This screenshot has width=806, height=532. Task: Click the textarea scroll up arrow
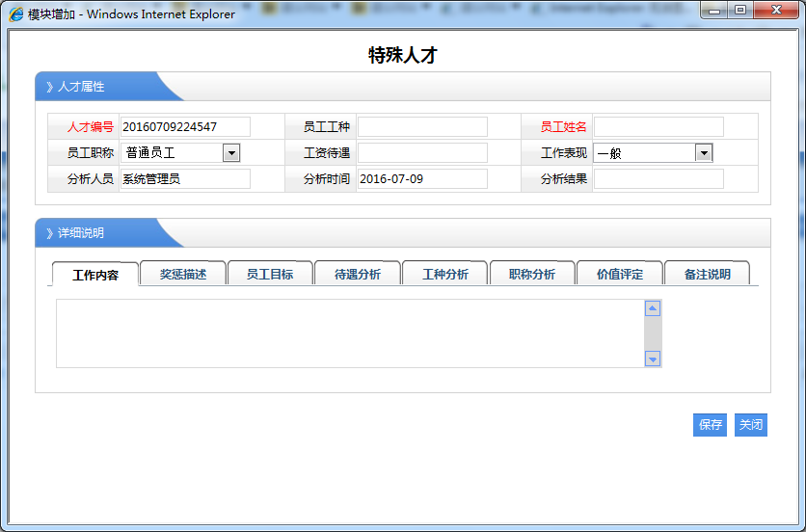(653, 308)
